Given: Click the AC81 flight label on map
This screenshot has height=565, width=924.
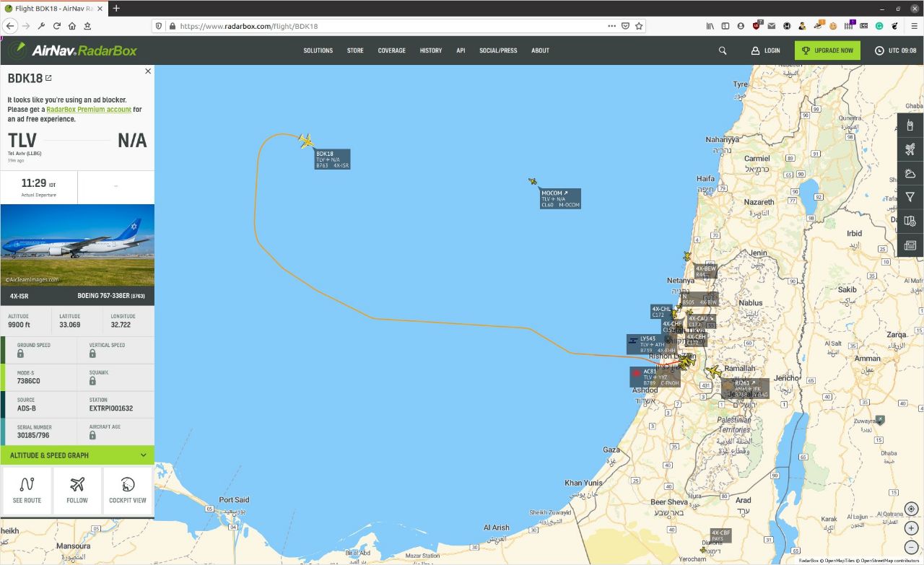Looking at the screenshot, I should (x=655, y=377).
